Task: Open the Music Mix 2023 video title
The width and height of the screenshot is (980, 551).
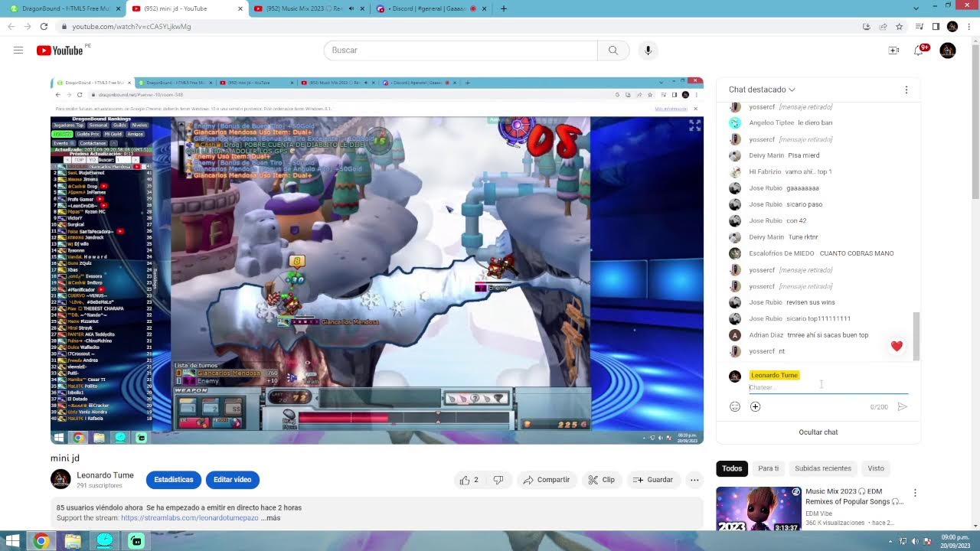Action: (x=854, y=496)
